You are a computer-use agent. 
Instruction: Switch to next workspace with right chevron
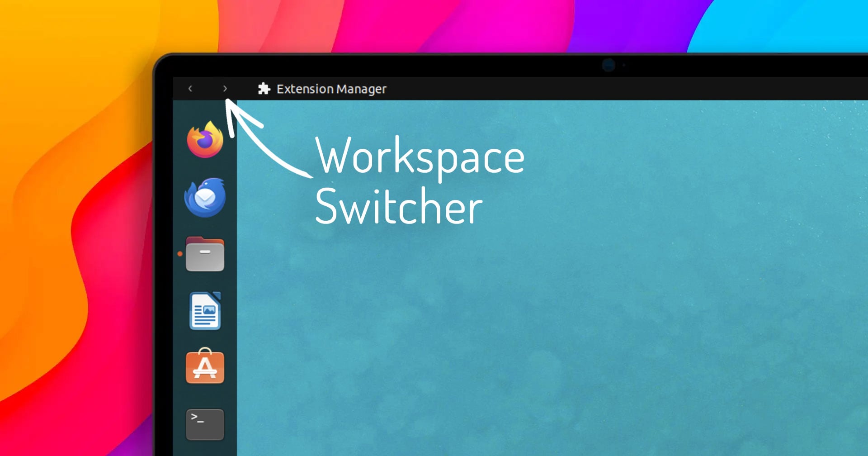(x=225, y=89)
